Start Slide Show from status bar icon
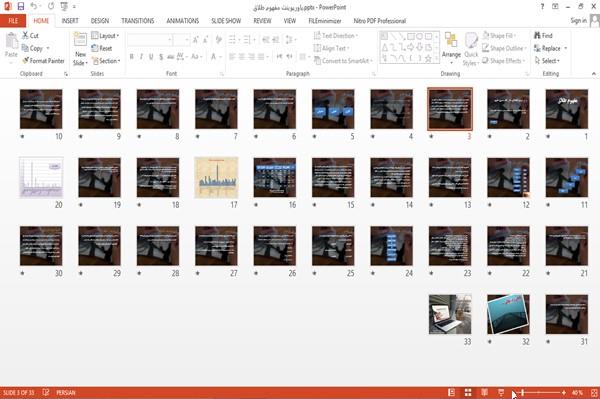Image resolution: width=600 pixels, height=399 pixels. click(501, 392)
